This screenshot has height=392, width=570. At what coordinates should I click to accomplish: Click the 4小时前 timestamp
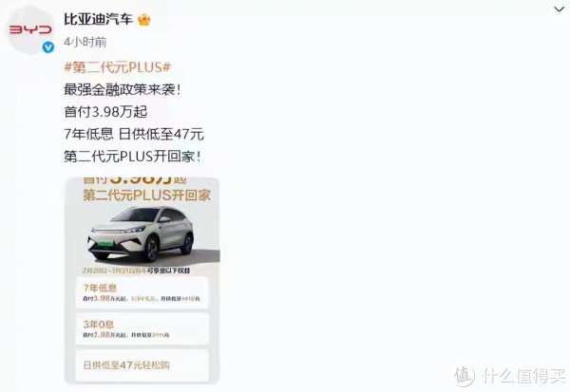coord(85,42)
